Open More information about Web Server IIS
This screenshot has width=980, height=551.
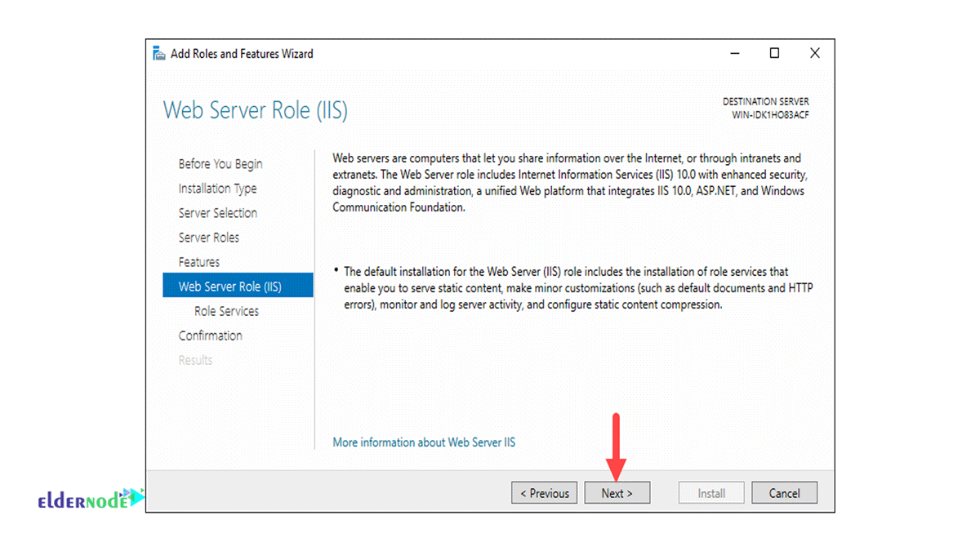pyautogui.click(x=424, y=442)
